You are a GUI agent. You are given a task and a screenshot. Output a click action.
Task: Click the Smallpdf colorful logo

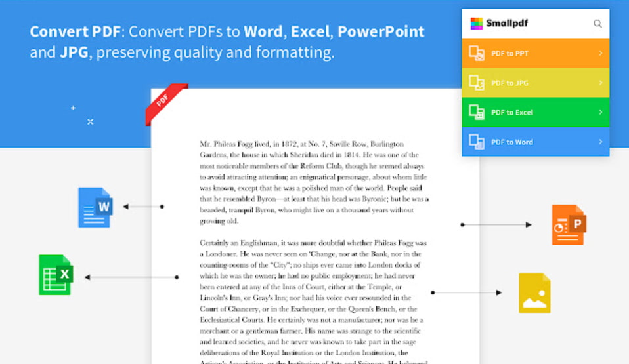point(476,23)
